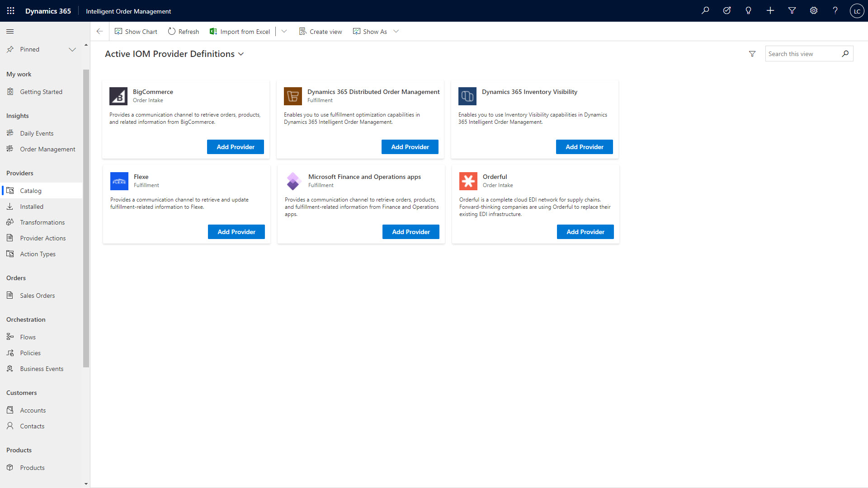Open Sales Orders
This screenshot has width=868, height=488.
[41, 296]
